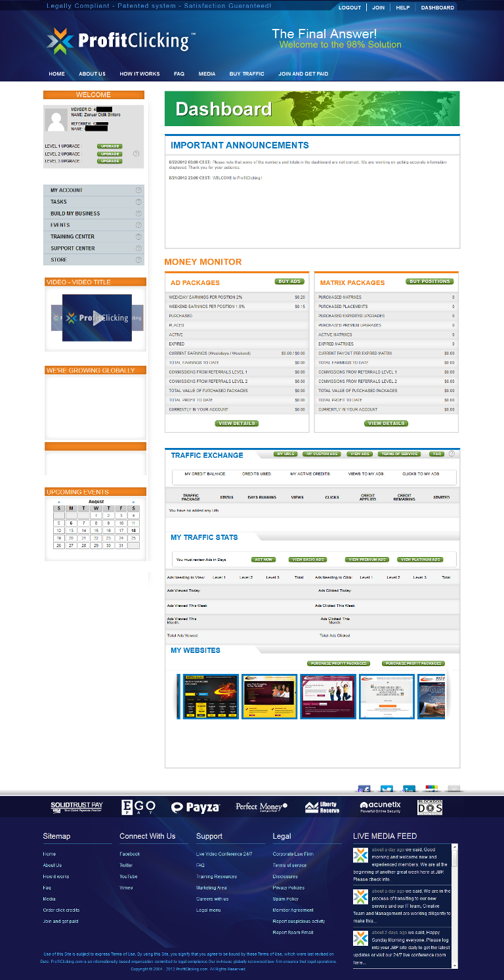Viewport: 504px width, 980px height.
Task: Share via the email envelope icon
Action: tap(453, 790)
